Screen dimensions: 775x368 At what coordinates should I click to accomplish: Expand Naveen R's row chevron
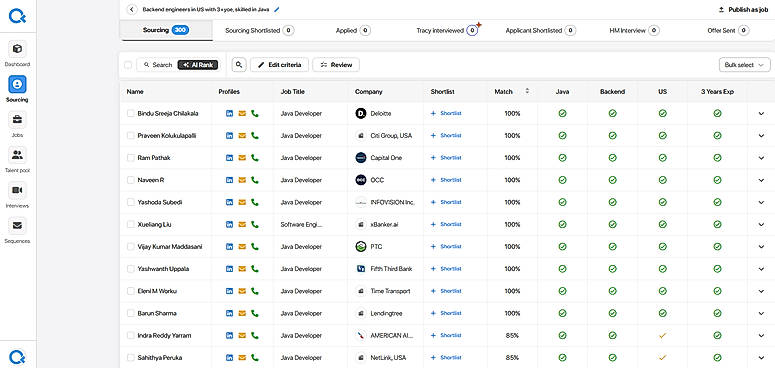pyautogui.click(x=761, y=180)
